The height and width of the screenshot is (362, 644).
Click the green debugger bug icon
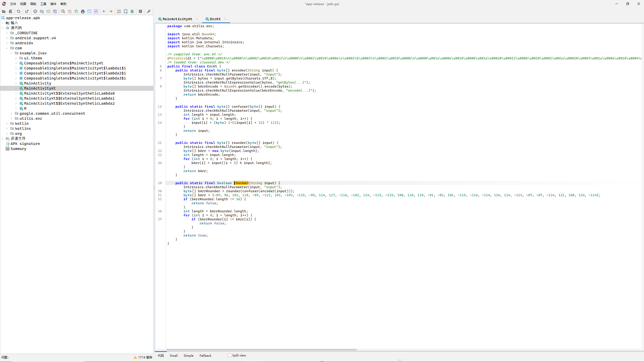click(132, 11)
